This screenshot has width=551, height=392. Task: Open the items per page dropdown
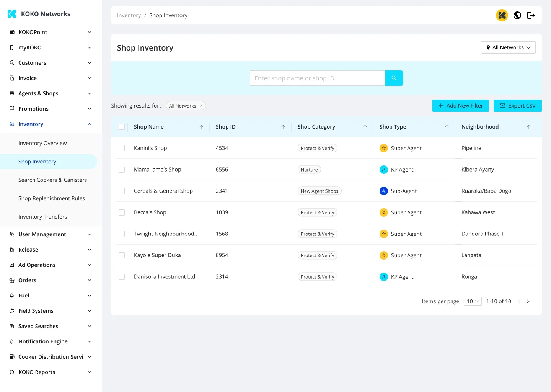473,301
